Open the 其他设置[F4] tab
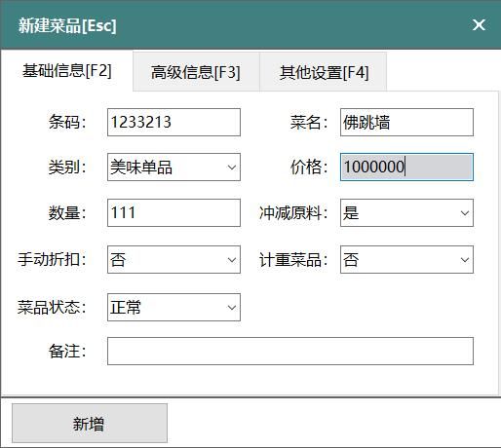The height and width of the screenshot is (448, 501). pos(324,72)
